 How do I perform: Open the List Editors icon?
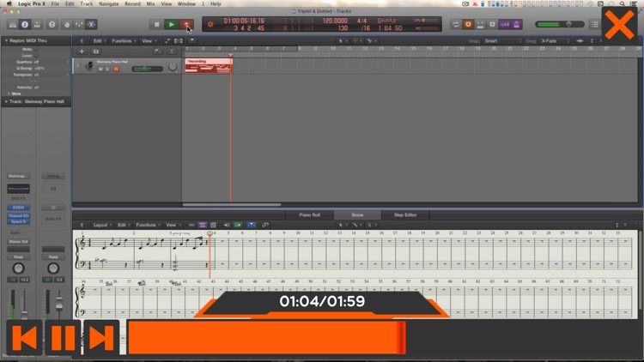coord(595,25)
